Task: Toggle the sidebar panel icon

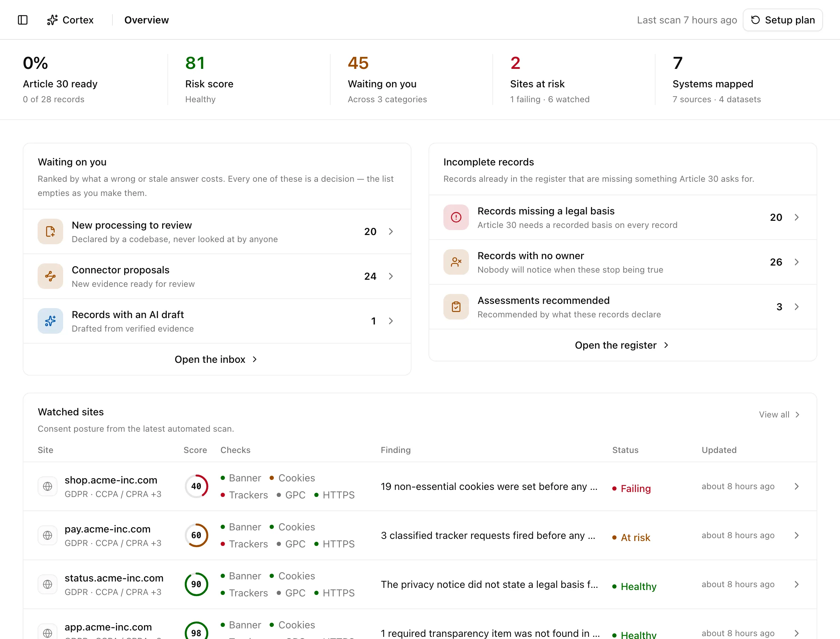Action: tap(23, 20)
